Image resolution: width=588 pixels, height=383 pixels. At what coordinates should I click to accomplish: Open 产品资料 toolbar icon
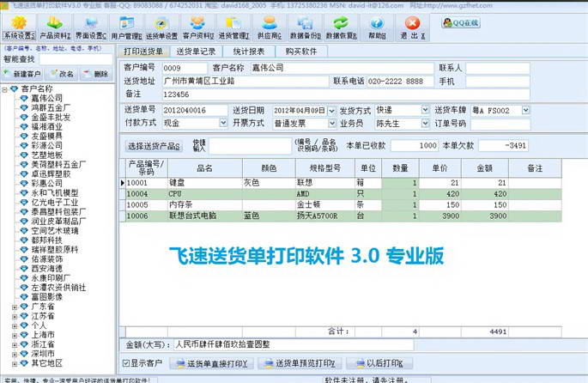coord(55,27)
